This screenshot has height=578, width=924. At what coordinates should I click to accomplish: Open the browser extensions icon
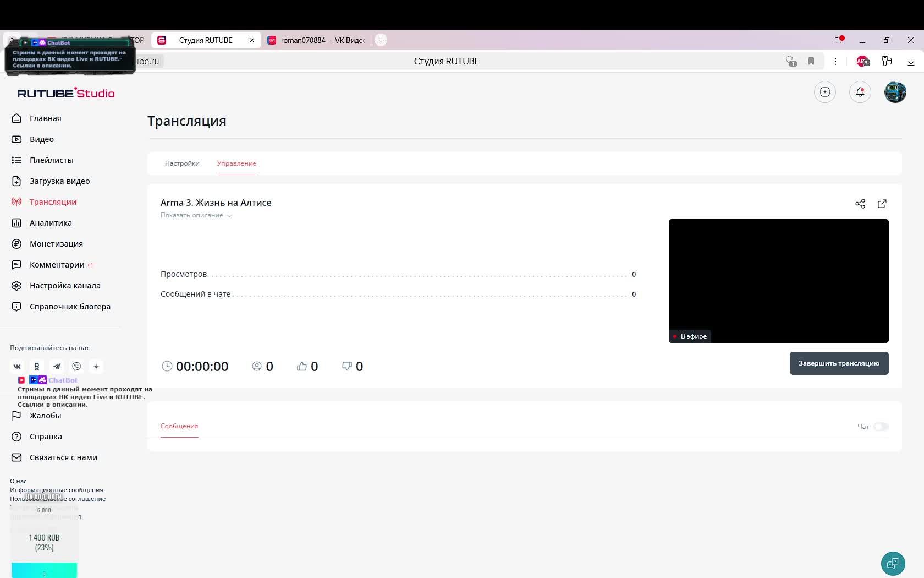(x=887, y=61)
